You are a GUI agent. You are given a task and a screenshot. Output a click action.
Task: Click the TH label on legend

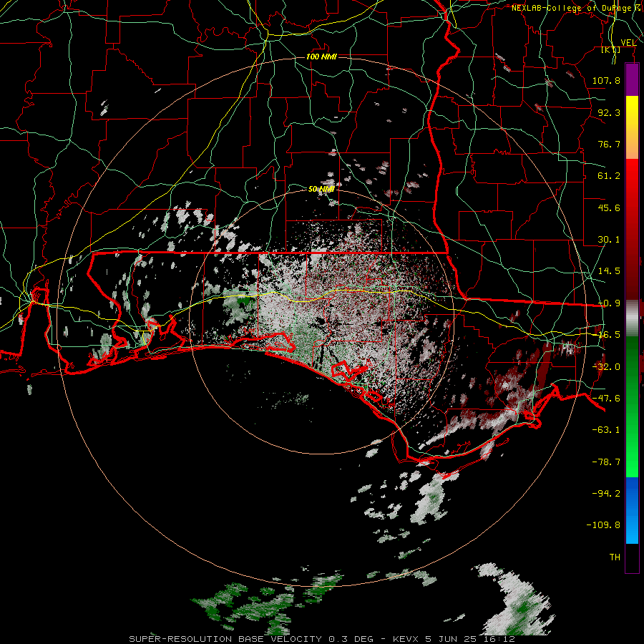[x=615, y=557]
